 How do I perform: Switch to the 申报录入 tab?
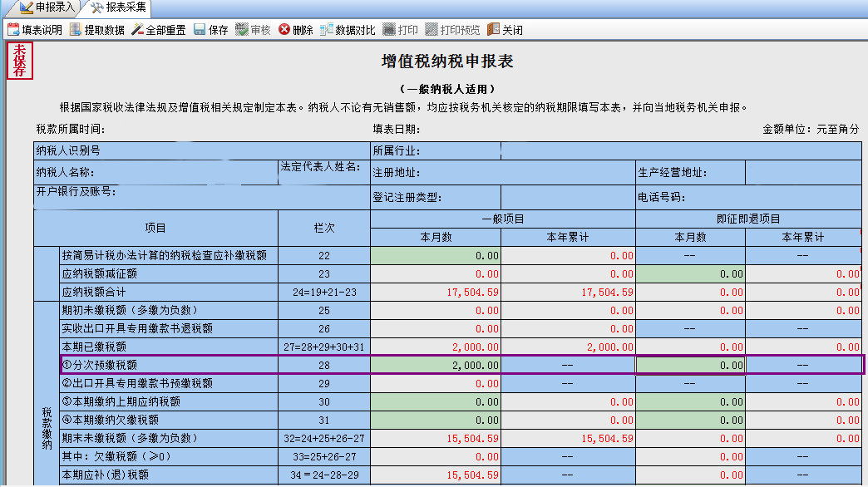pos(47,7)
